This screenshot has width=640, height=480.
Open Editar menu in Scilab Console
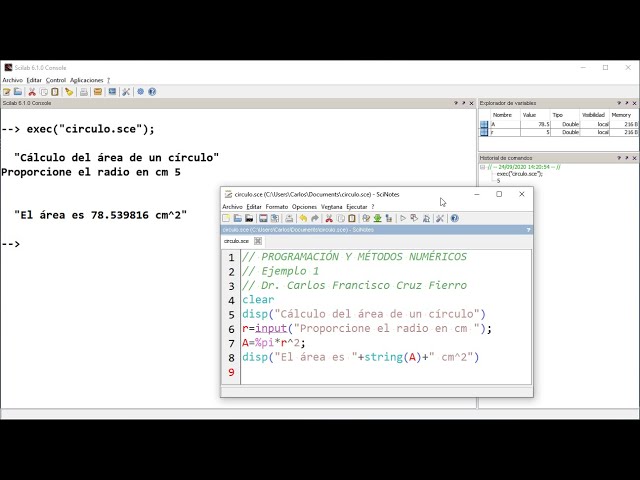click(x=34, y=80)
